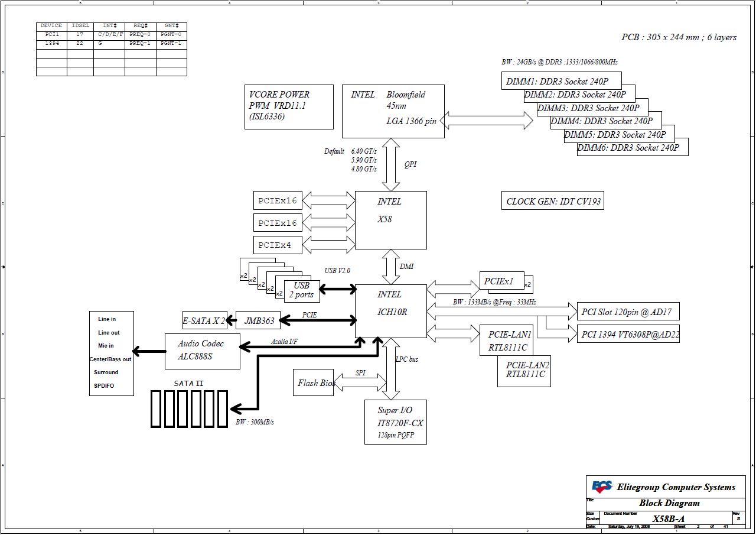
Task: Click the "QPI" bus label
Action: 410,164
